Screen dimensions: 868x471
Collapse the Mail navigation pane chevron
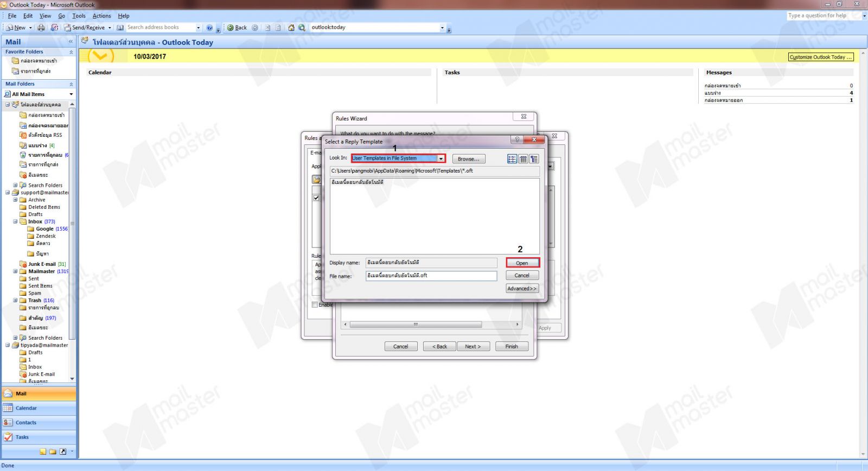point(71,42)
